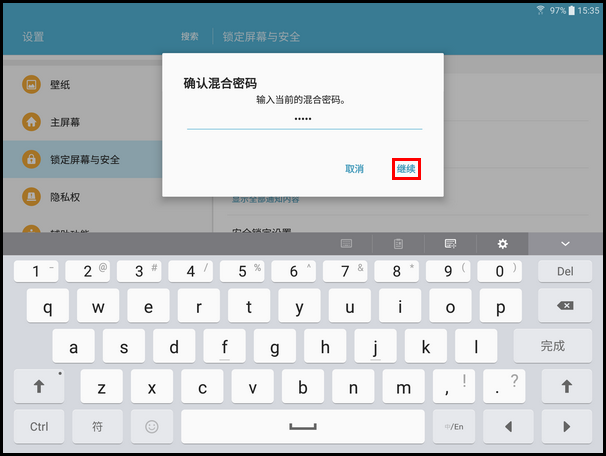Tap the number 7 key
The height and width of the screenshot is (456, 606).
click(345, 271)
